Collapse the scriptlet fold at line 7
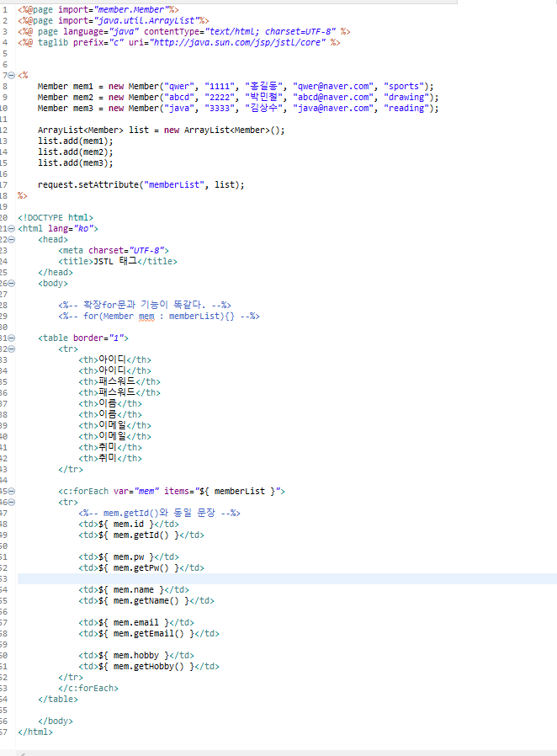This screenshot has width=557, height=756. (x=12, y=75)
